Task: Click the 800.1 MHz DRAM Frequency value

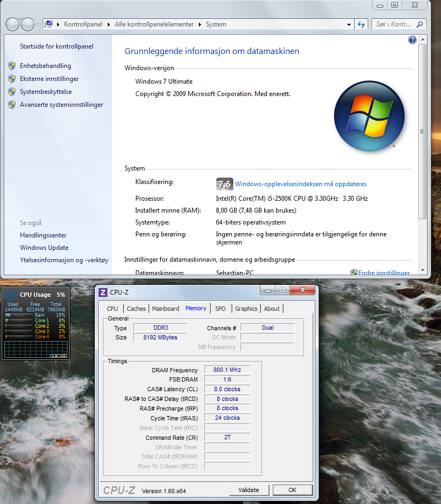Action: (x=227, y=370)
